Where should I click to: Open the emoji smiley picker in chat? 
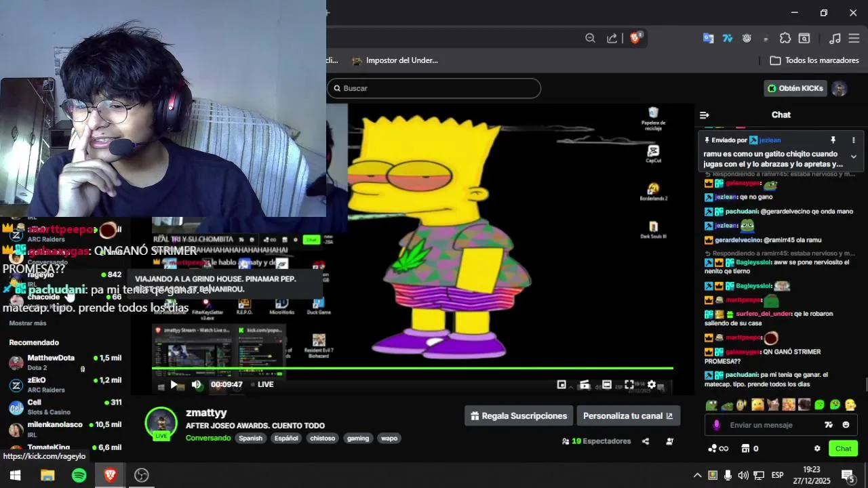846,425
